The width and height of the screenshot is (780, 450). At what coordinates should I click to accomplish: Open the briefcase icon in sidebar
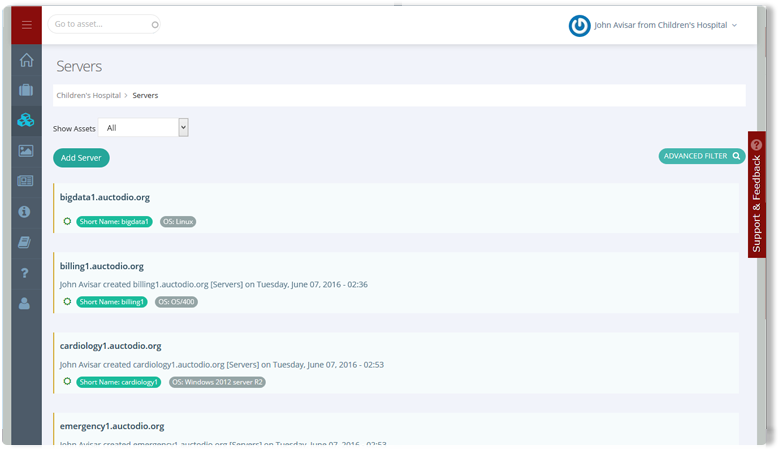coord(26,90)
